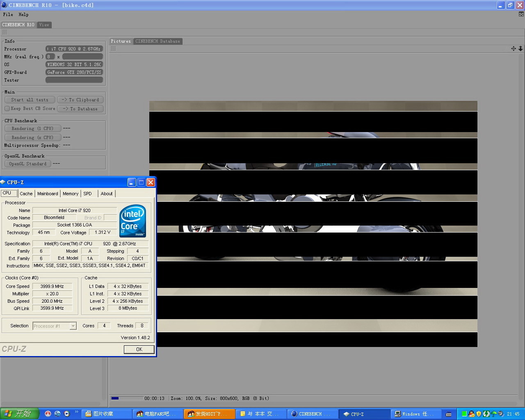Switch to the Memory tab in CPU-Z

tap(71, 194)
